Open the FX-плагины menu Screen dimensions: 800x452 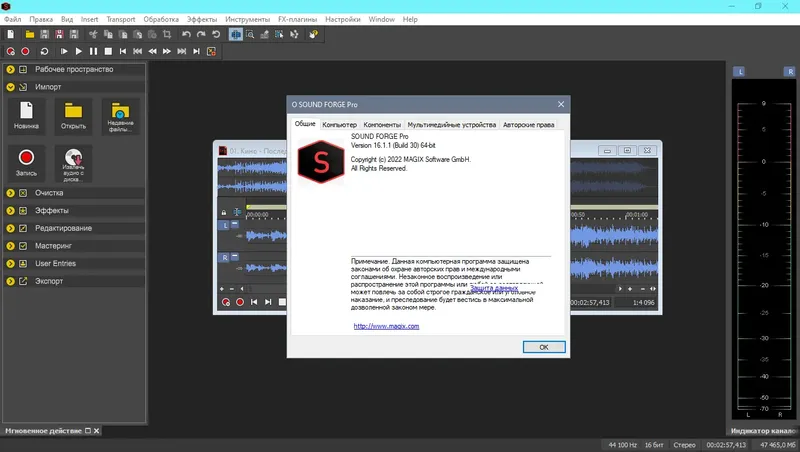297,19
